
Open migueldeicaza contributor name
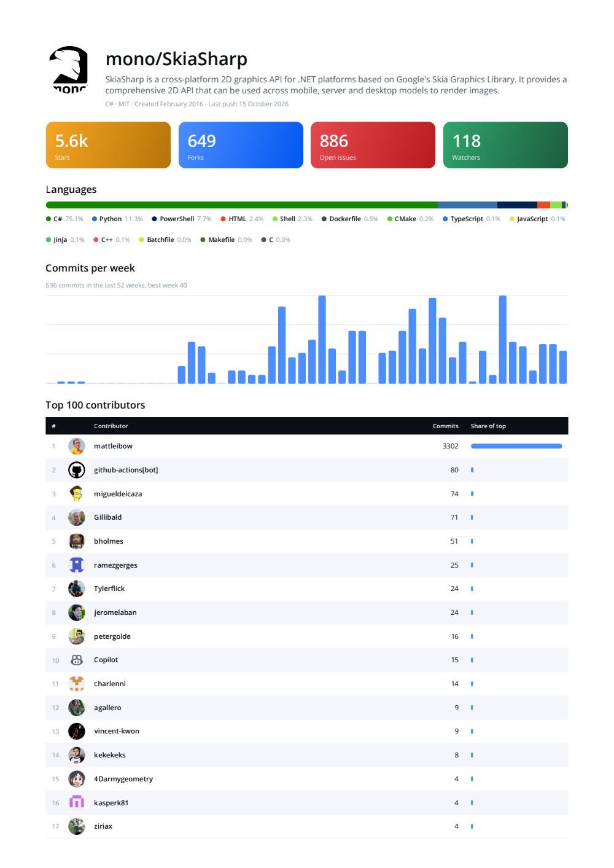coord(118,494)
